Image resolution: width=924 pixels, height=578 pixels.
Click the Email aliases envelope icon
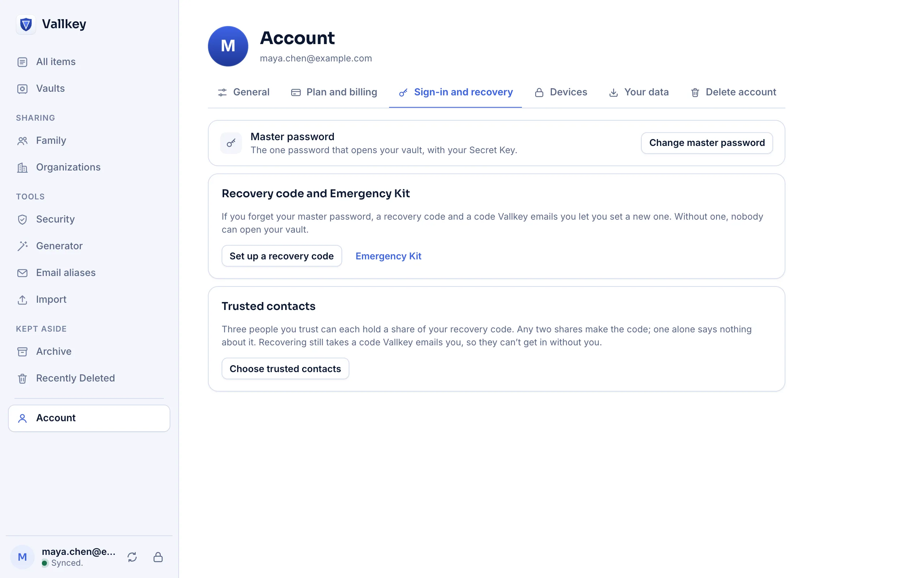[x=22, y=273]
